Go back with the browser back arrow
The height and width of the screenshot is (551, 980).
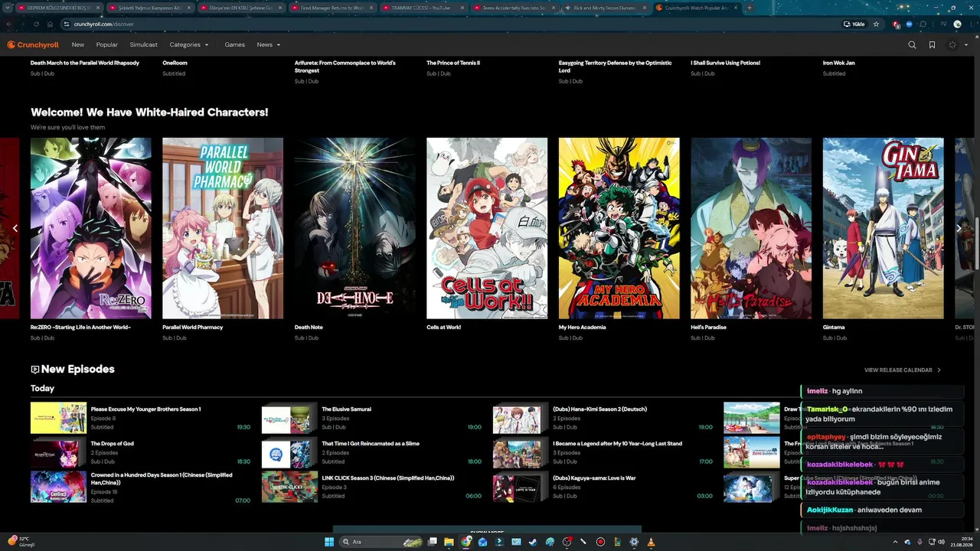pyautogui.click(x=9, y=24)
